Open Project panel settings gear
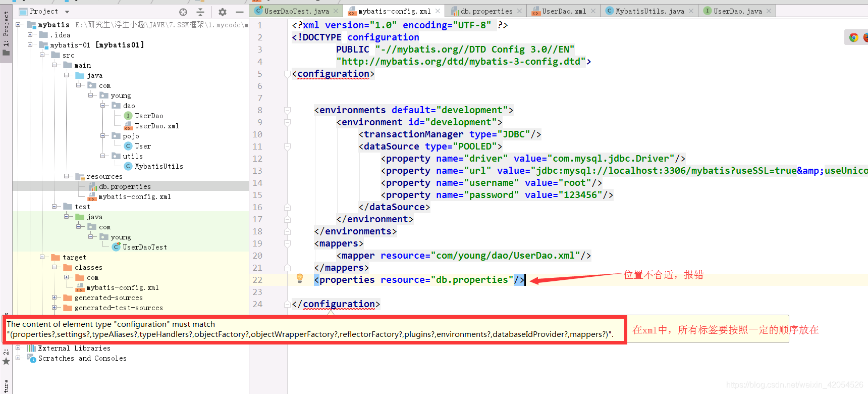 pyautogui.click(x=223, y=12)
